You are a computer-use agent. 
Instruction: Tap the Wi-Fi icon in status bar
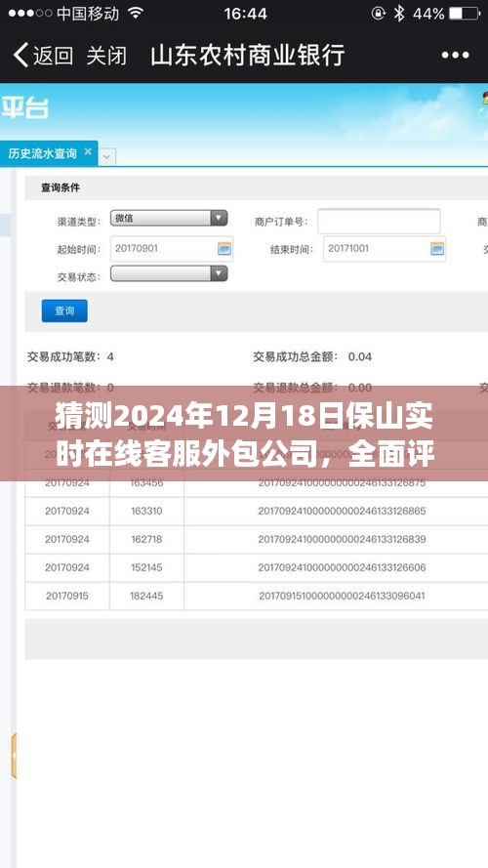pos(135,14)
